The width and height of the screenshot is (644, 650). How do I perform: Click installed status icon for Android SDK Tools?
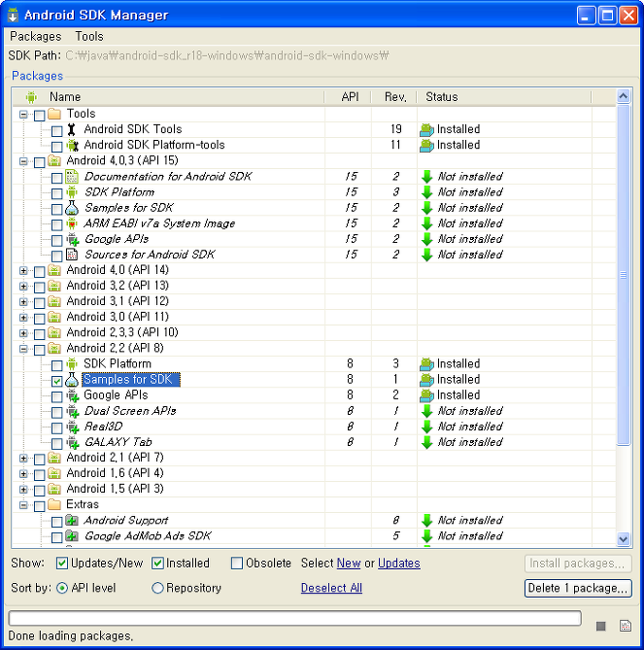coord(426,130)
